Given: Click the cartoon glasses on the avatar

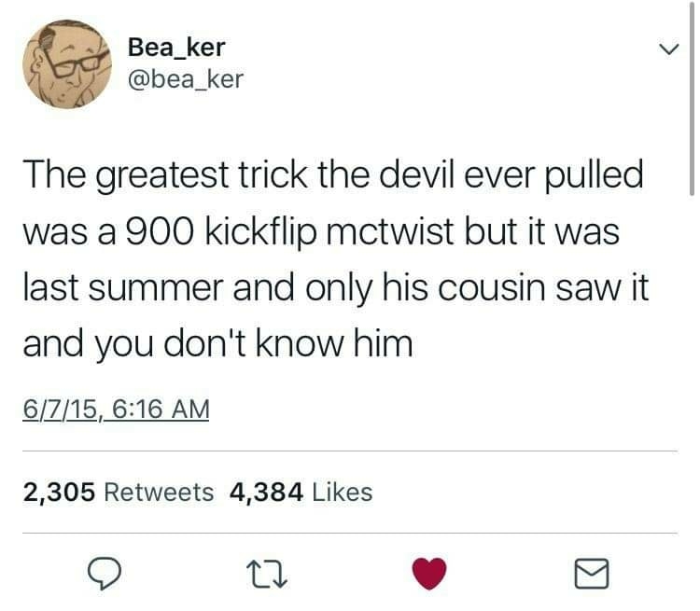Looking at the screenshot, I should pos(76,64).
